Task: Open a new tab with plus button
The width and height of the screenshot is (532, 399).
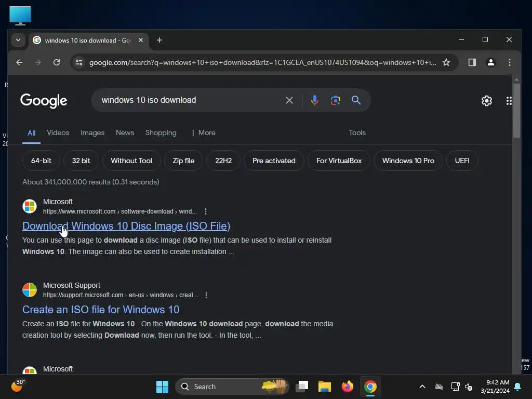Action: [x=159, y=40]
